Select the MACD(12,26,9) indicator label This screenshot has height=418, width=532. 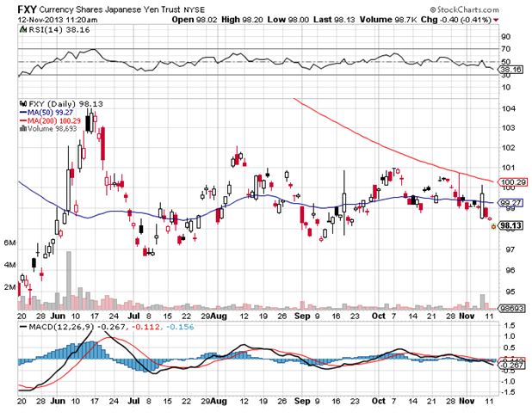57,327
